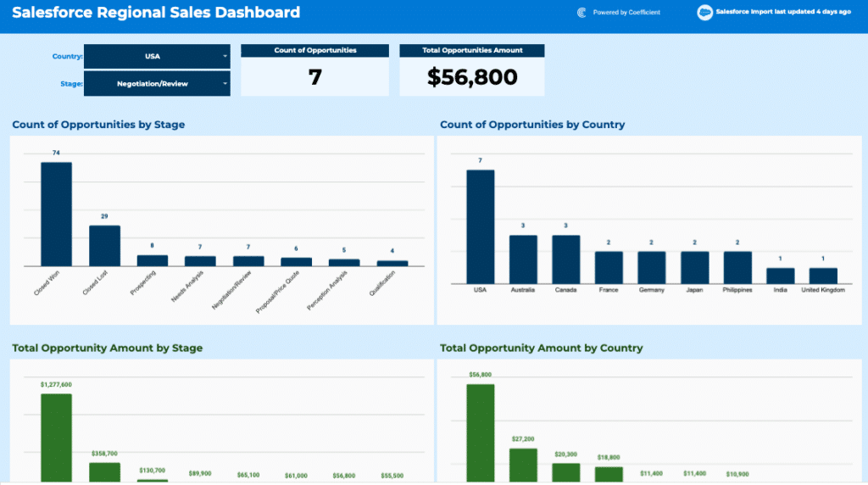Click the $18,800 data label

point(609,457)
